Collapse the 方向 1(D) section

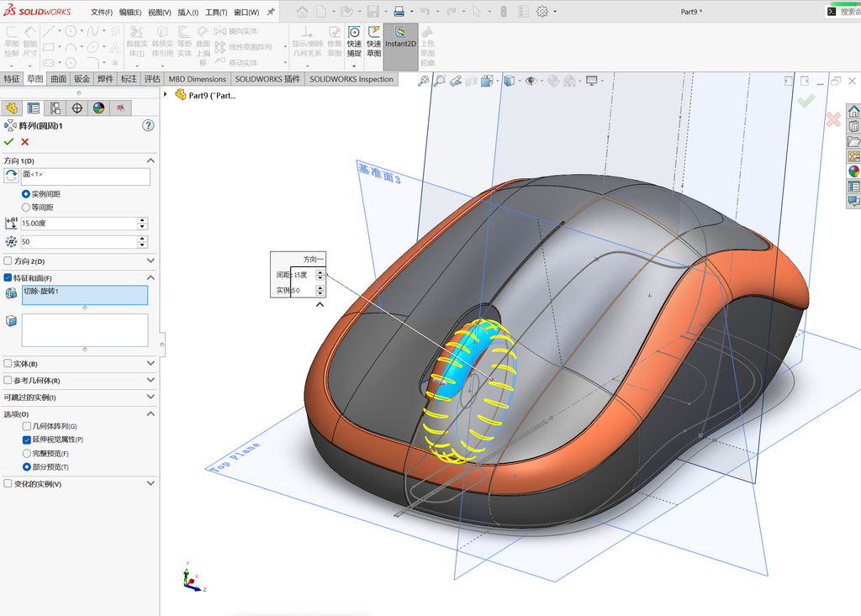click(151, 161)
